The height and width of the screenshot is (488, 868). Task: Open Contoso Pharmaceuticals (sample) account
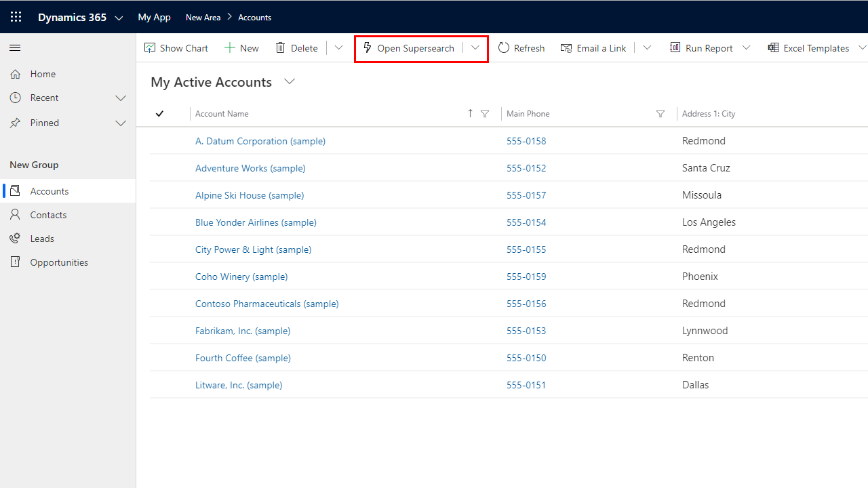click(267, 304)
